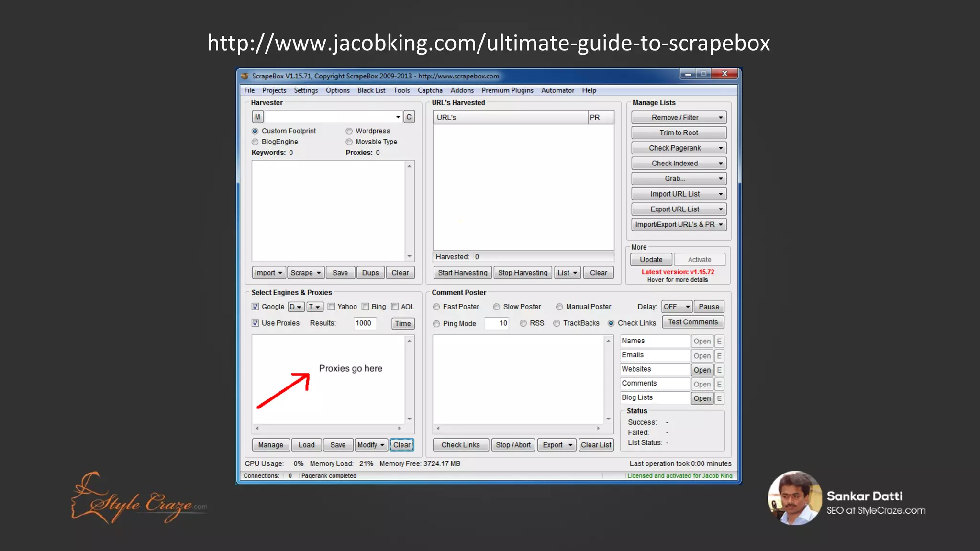Select Custom Footprint radio option
Image resolution: width=980 pixels, height=551 pixels.
coord(255,131)
